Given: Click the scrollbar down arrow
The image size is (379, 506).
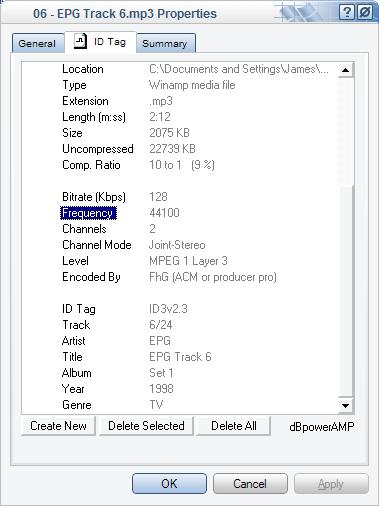Looking at the screenshot, I should (345, 405).
